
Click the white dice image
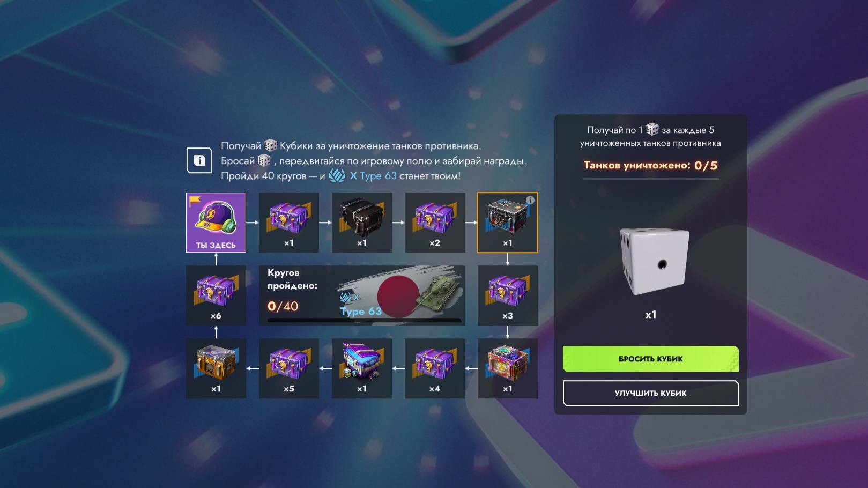tap(654, 262)
